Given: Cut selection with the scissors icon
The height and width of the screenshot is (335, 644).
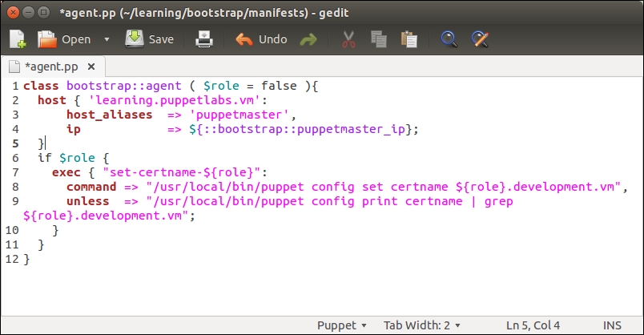Looking at the screenshot, I should (348, 39).
